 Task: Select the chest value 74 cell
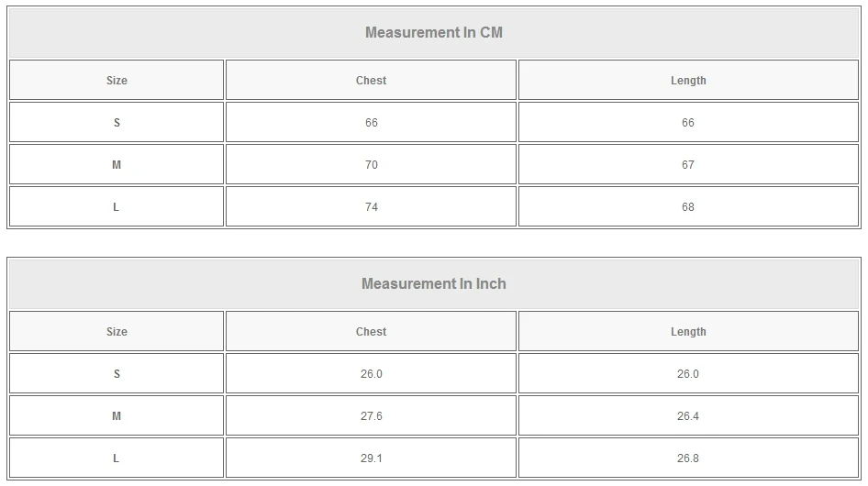click(x=371, y=207)
